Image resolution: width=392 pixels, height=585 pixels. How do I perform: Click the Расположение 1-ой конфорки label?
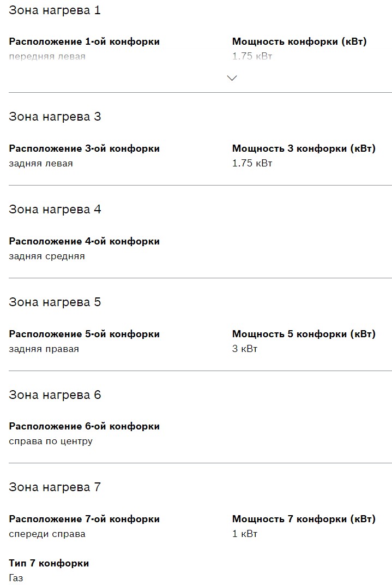pos(84,41)
